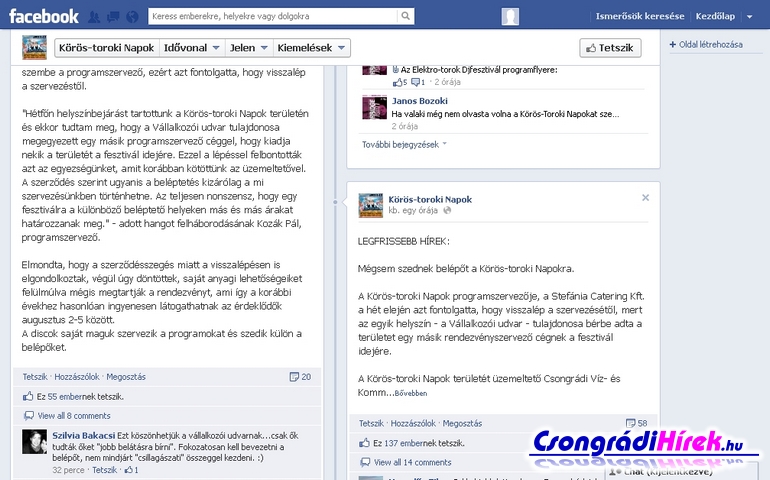The height and width of the screenshot is (480, 770).
Task: Click the Körös-toroki Napok page thumbnail in the header
Action: [34, 48]
